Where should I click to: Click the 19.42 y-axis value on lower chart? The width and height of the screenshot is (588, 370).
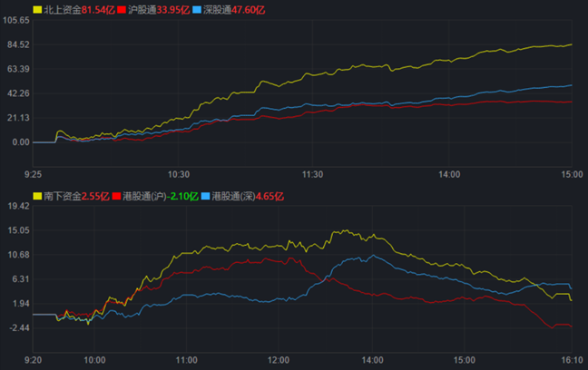(18, 206)
